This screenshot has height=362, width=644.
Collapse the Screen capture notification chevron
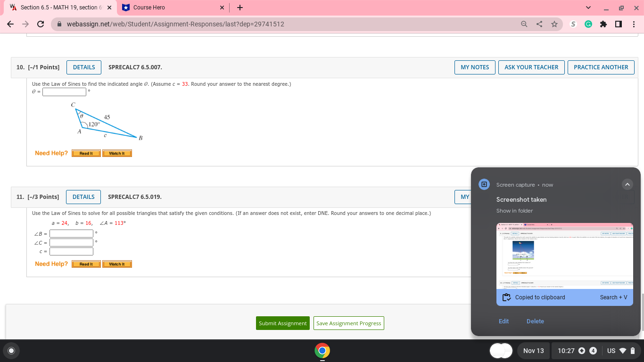point(627,184)
